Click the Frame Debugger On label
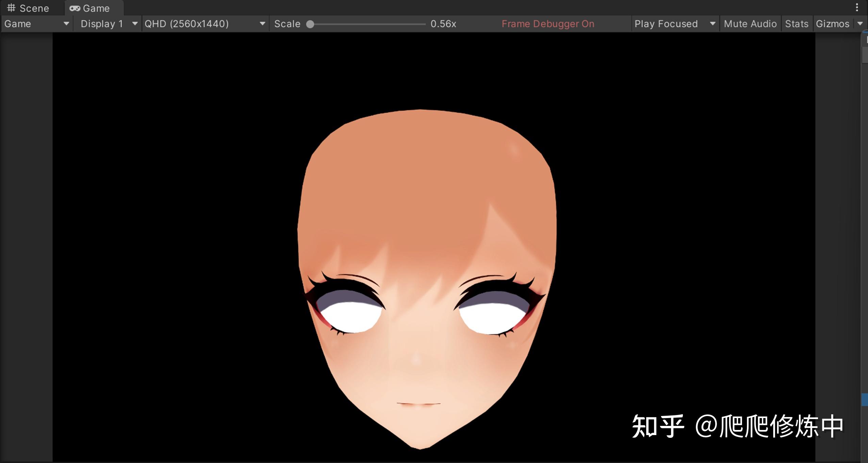The height and width of the screenshot is (463, 868). [547, 24]
